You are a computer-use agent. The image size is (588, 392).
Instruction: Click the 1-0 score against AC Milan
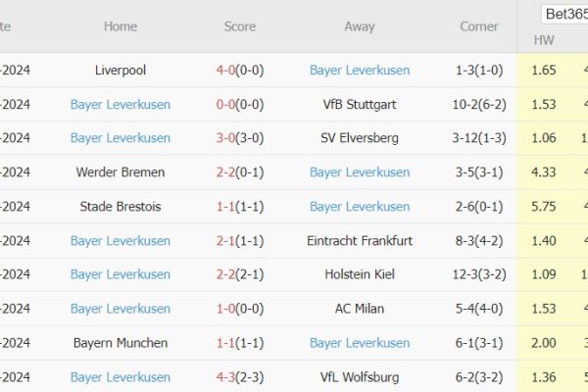(x=240, y=309)
